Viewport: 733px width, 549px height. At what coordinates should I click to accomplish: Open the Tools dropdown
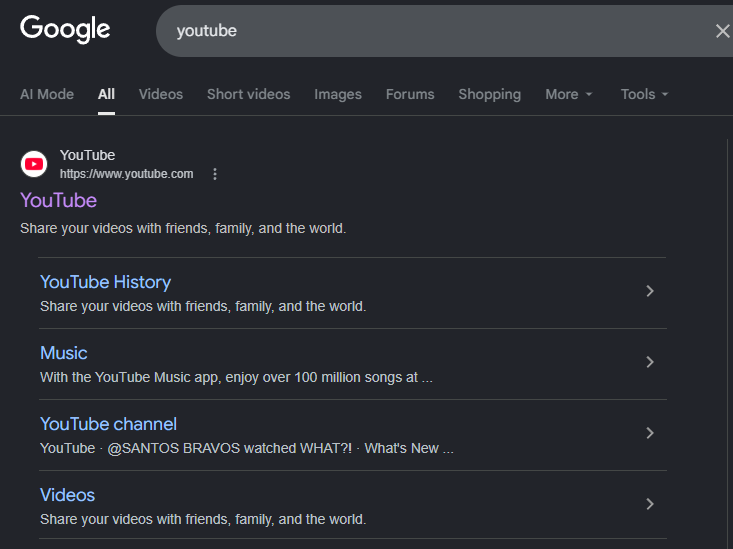tap(644, 94)
